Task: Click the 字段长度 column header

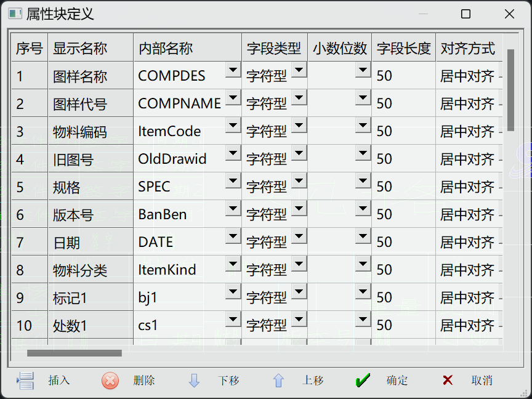Action: pos(404,47)
